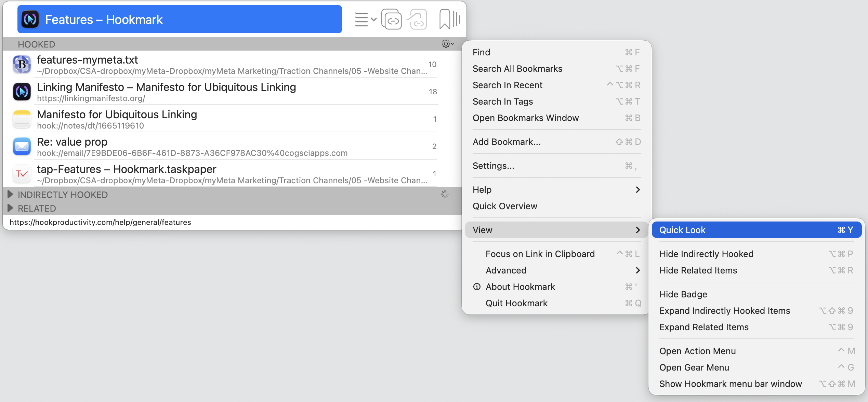Viewport: 868px width, 402px height.
Task: Select Add Bookmark... menu entry
Action: pos(507,142)
